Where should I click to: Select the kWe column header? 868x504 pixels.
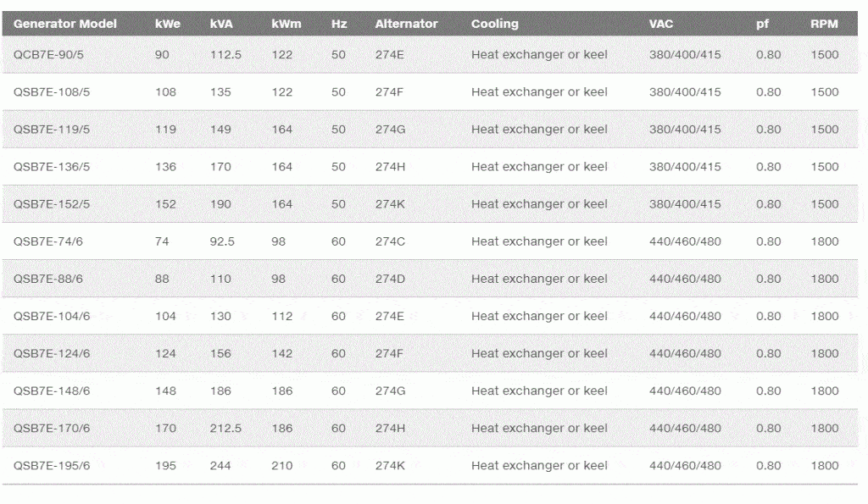(x=167, y=24)
